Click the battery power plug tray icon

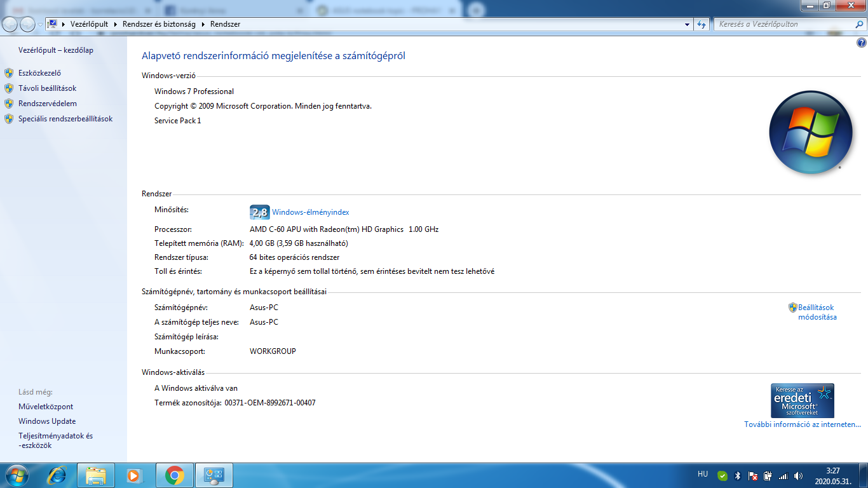[x=768, y=475]
